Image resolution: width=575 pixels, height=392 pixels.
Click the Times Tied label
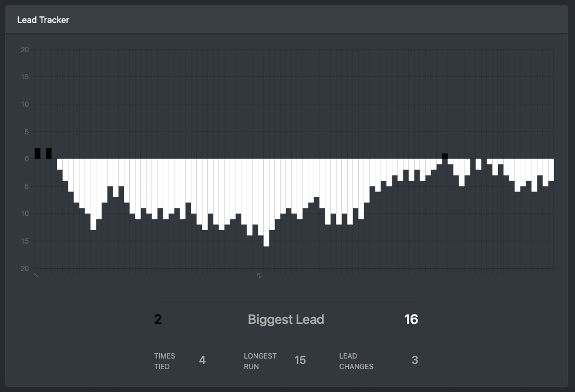(x=164, y=361)
